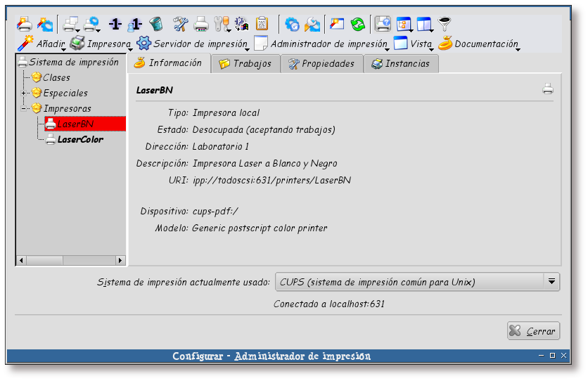The height and width of the screenshot is (381, 588).
Task: Click the trash can remove-printer icon
Action: click(156, 25)
